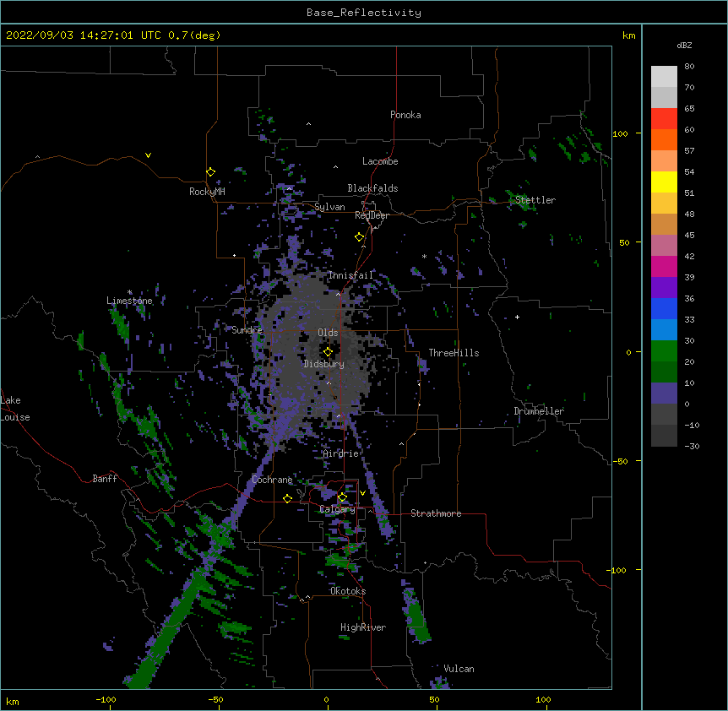Image resolution: width=728 pixels, height=711 pixels.
Task: Click the Lacombe city label
Action: (380, 161)
